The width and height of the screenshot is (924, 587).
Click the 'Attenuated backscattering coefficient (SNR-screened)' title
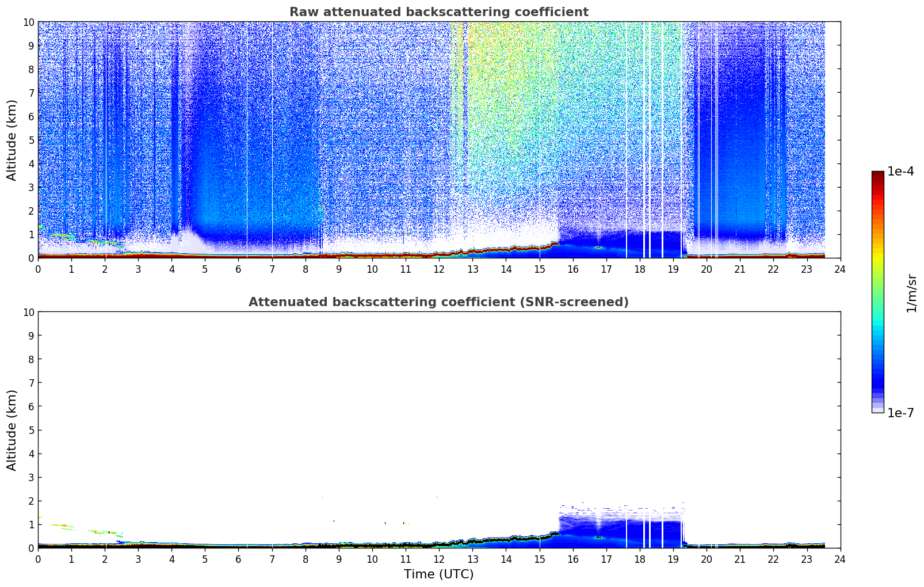pos(438,302)
